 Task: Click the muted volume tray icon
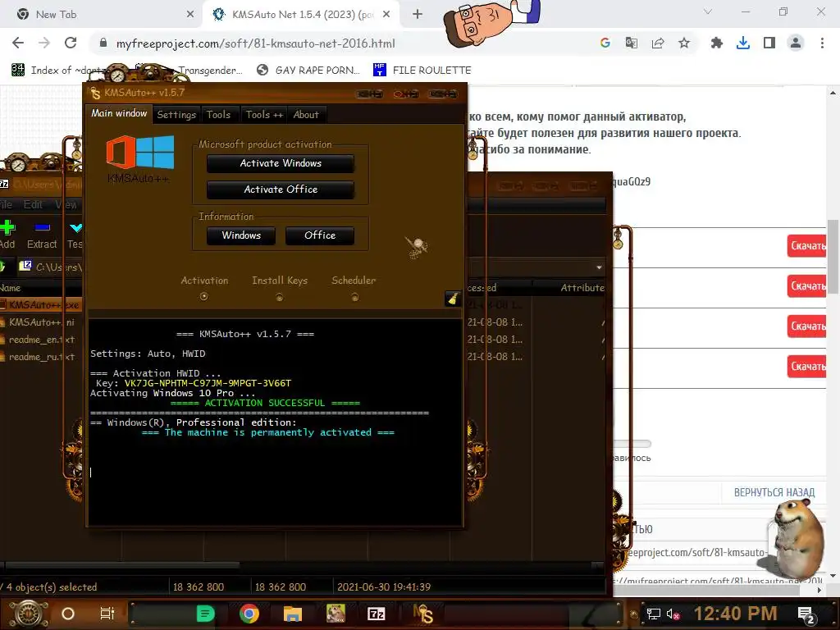[673, 614]
